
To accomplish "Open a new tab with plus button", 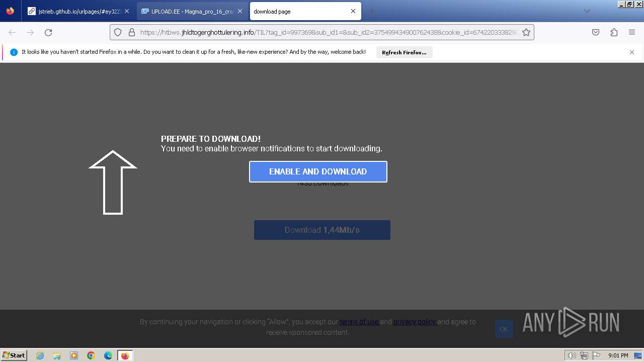I will tap(372, 11).
